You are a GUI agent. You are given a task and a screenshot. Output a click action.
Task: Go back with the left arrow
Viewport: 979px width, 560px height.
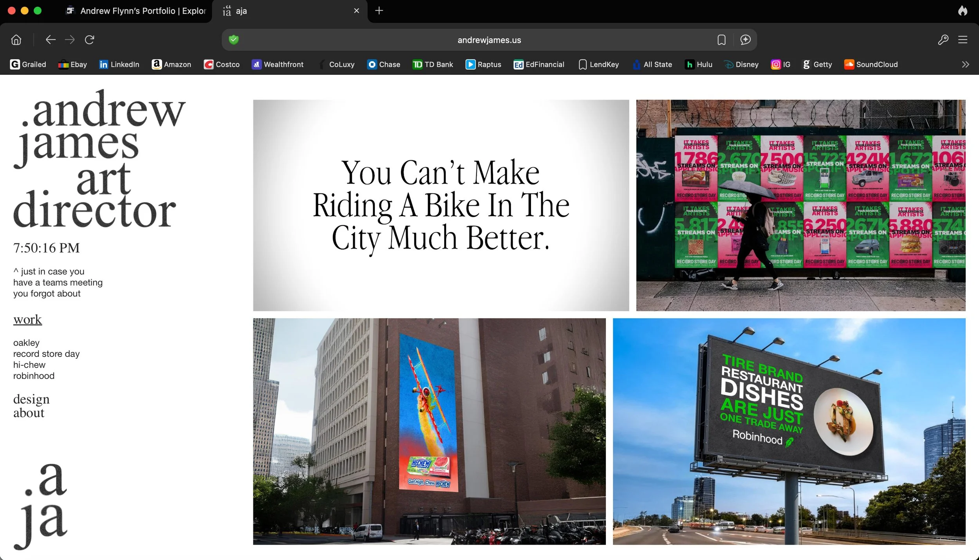coord(51,40)
